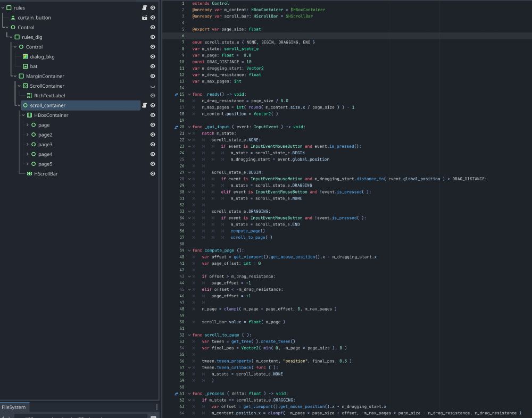Image resolution: width=532 pixels, height=418 pixels.
Task: Open the script attached to rules node
Action: point(144,8)
